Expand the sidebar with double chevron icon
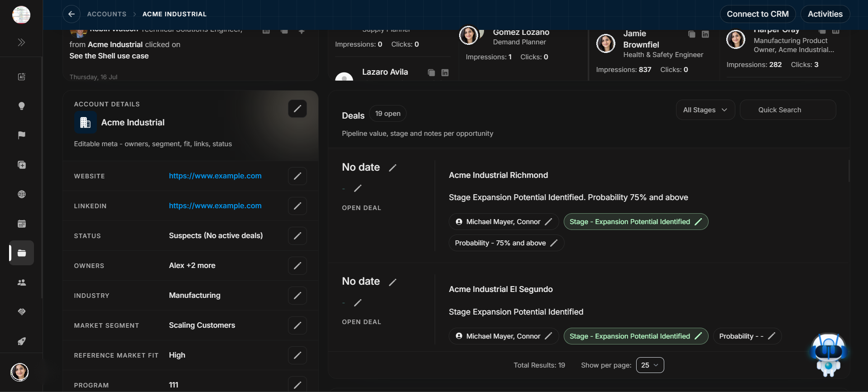The width and height of the screenshot is (868, 392). 21,43
